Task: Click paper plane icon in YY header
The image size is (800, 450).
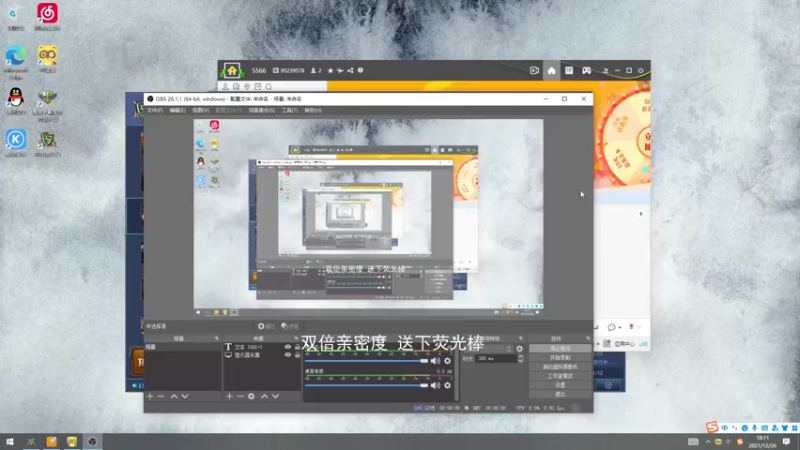Action: [340, 70]
